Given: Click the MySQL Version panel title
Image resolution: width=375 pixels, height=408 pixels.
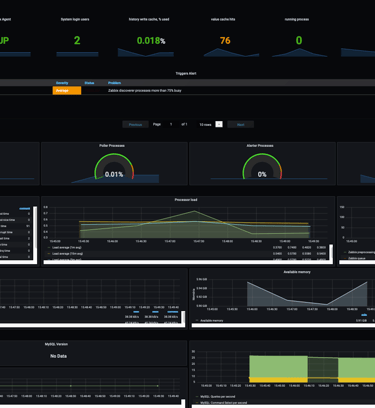Looking at the screenshot, I should pos(56,344).
